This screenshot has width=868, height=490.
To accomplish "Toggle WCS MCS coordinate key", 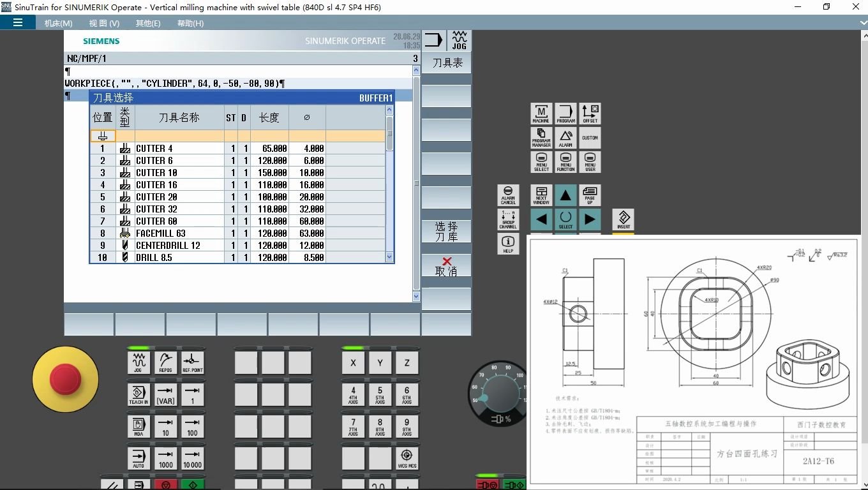I will [x=407, y=458].
